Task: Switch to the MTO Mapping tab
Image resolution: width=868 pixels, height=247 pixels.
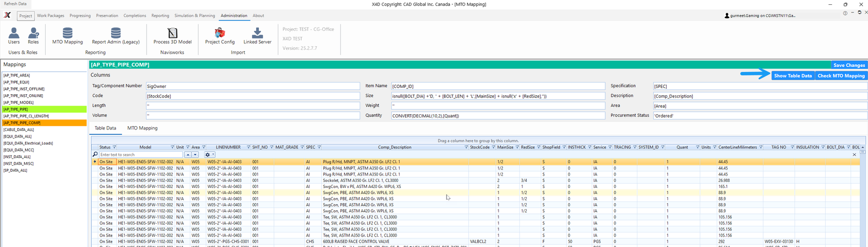Action: point(142,128)
